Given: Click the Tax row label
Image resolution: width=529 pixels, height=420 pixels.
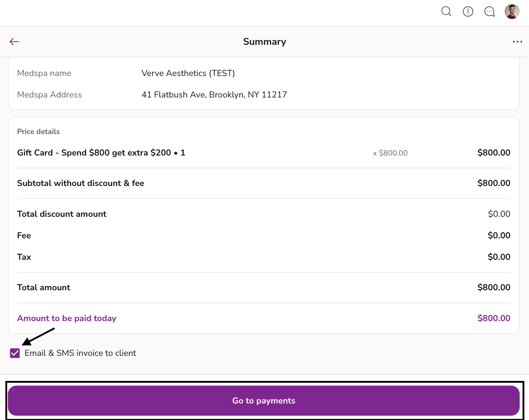Looking at the screenshot, I should pyautogui.click(x=24, y=257).
